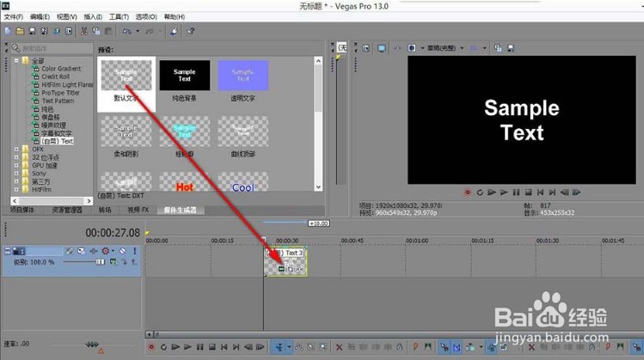Click the Open folder toolbar icon
This screenshot has height=360, width=644.
20,31
